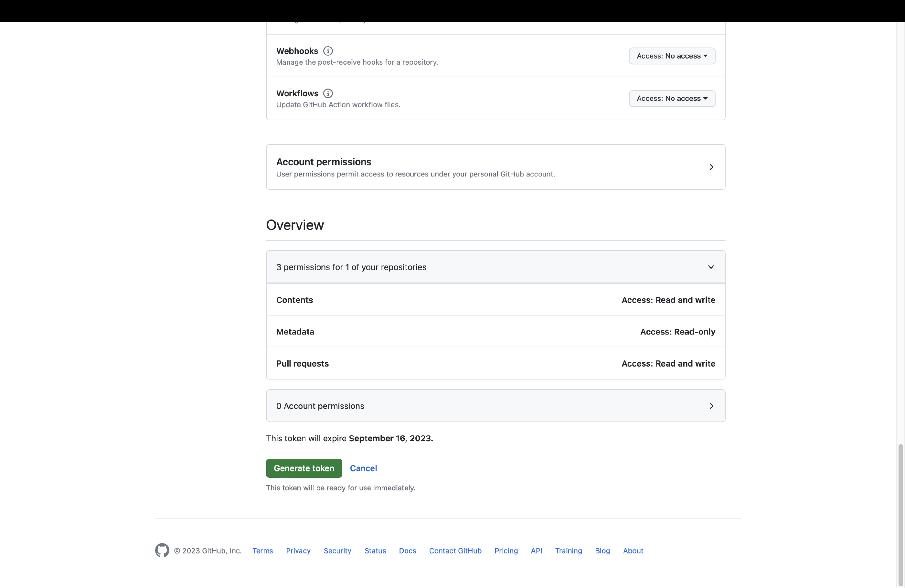Click the Cancel link
This screenshot has height=588, width=905.
(x=363, y=468)
